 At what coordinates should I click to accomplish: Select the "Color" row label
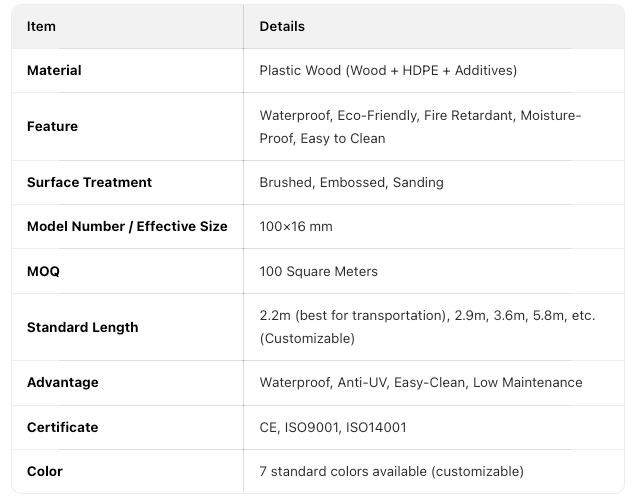pyautogui.click(x=45, y=471)
